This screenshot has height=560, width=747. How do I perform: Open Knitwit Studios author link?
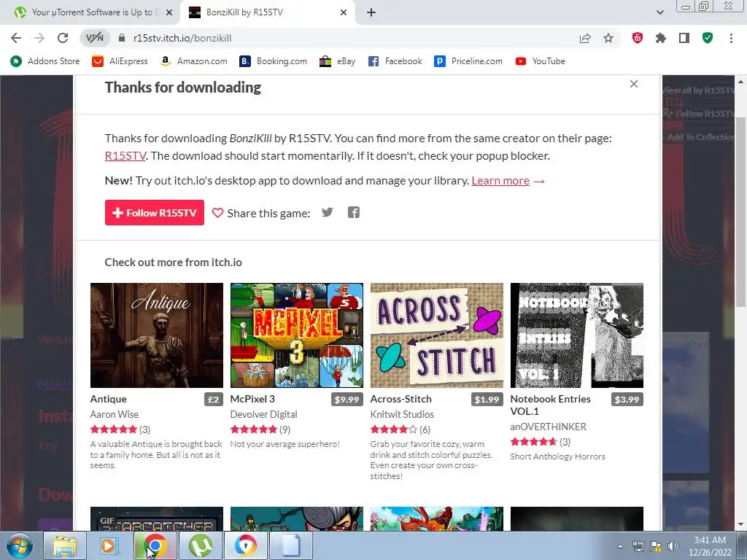point(402,414)
